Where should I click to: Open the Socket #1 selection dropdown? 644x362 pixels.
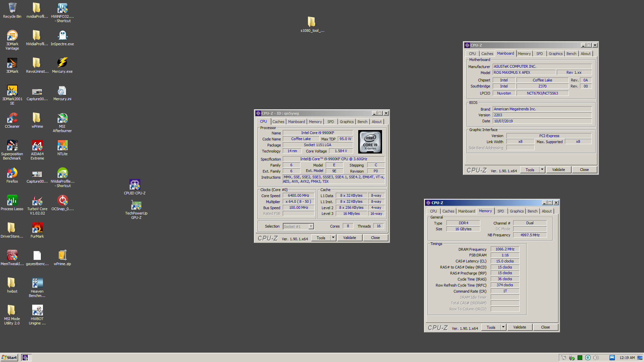coord(311,227)
